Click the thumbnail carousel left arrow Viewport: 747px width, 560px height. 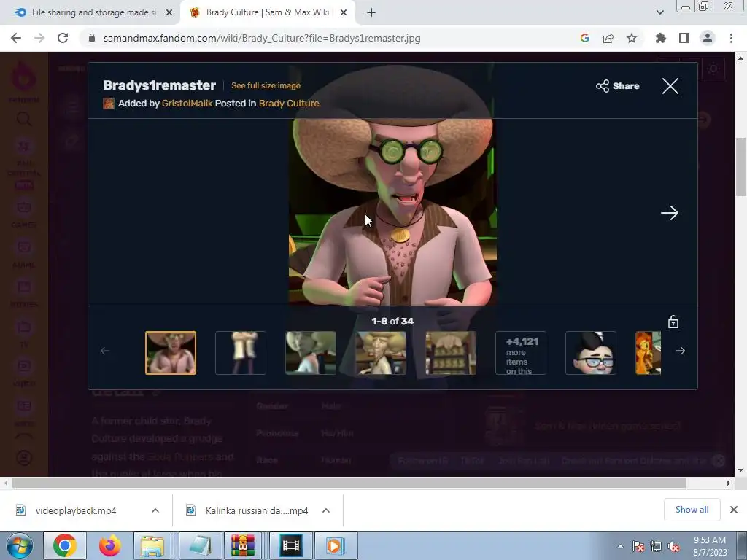tap(105, 351)
